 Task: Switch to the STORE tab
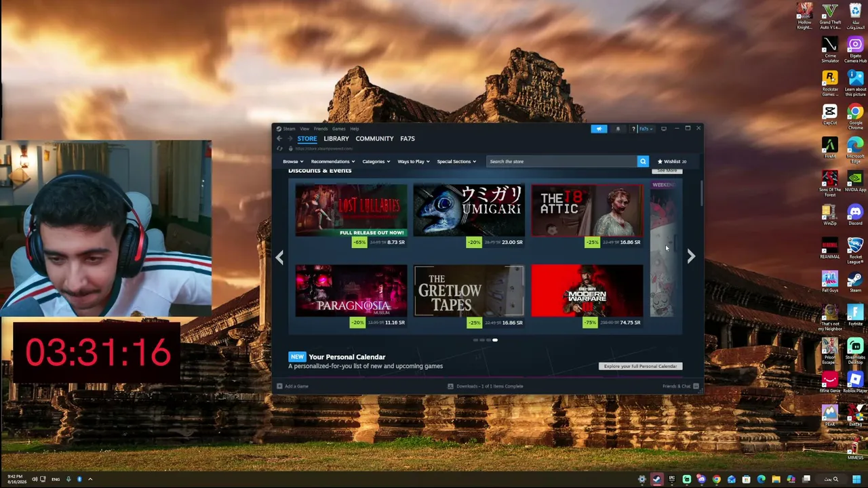[307, 138]
